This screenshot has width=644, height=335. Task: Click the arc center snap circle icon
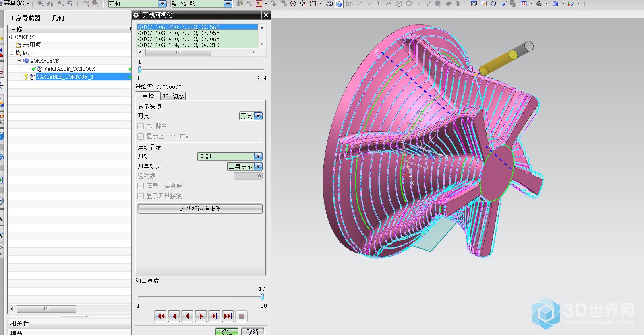coord(399,4)
